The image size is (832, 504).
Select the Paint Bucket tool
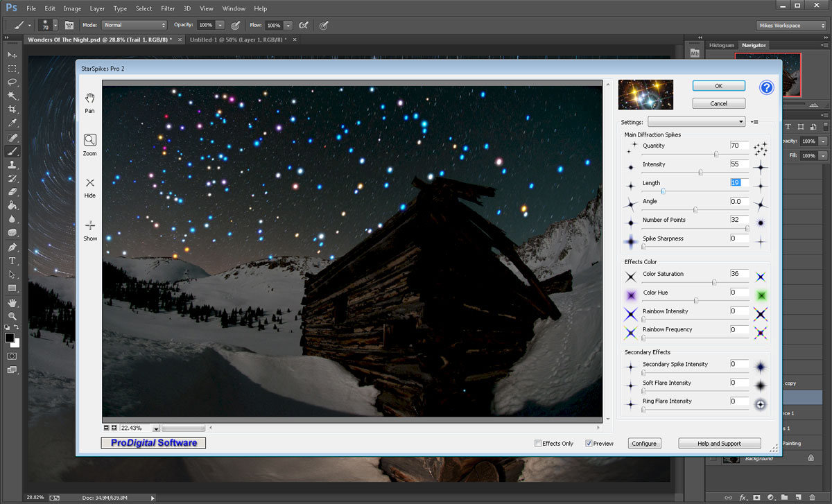coord(12,205)
